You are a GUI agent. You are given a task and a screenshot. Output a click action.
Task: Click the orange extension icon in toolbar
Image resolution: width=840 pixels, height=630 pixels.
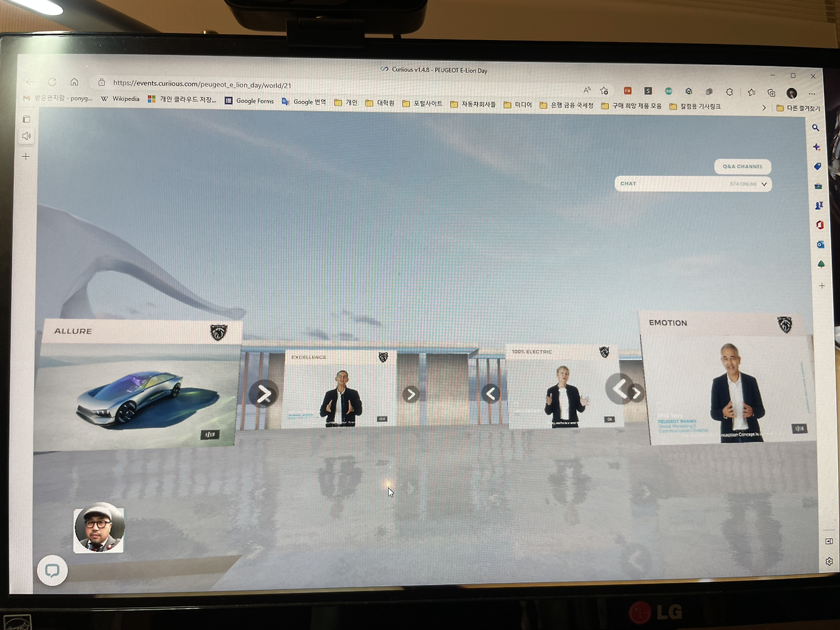(x=627, y=91)
